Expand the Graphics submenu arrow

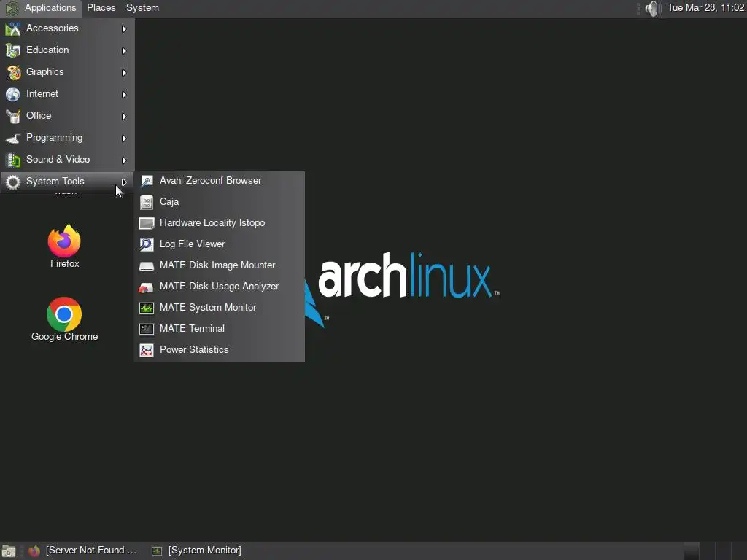(124, 73)
